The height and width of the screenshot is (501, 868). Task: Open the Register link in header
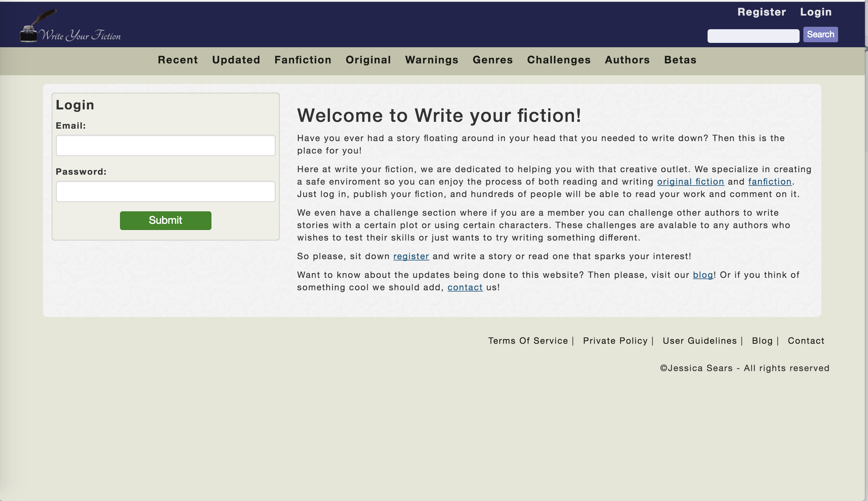coord(761,12)
